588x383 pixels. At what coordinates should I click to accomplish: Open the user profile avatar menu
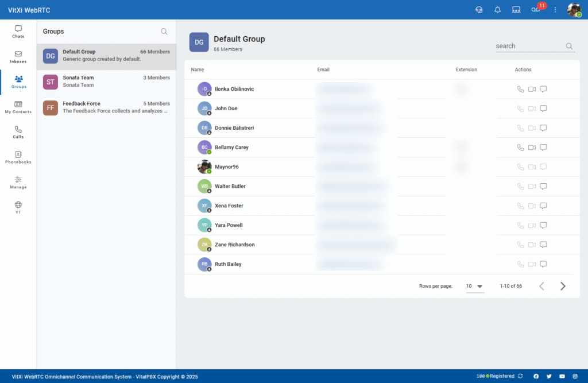(x=574, y=10)
